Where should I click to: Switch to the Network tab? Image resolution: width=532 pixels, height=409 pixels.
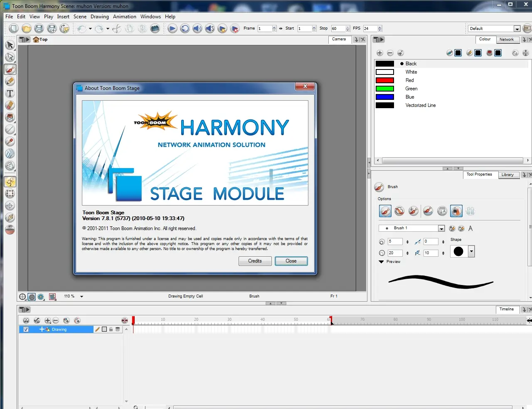[x=507, y=40]
